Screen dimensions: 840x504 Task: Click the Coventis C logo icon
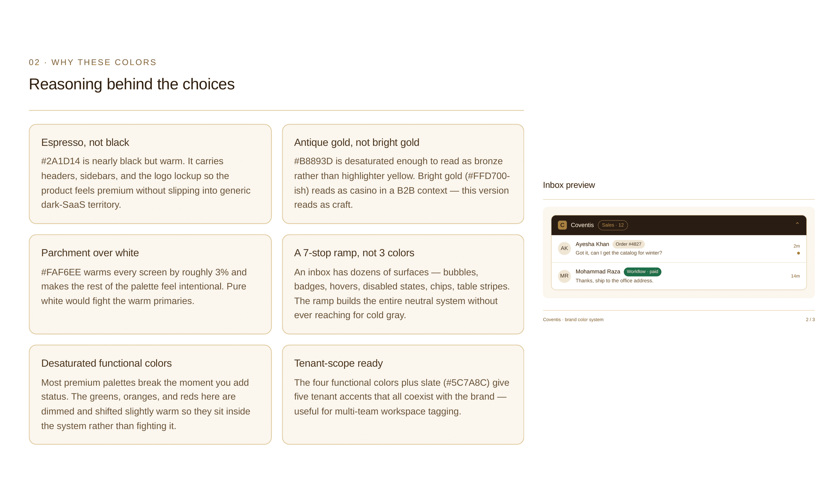[562, 225]
